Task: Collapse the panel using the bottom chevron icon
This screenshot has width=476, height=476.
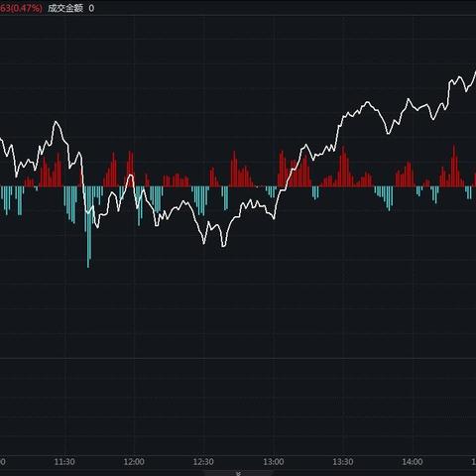Action: click(x=238, y=473)
